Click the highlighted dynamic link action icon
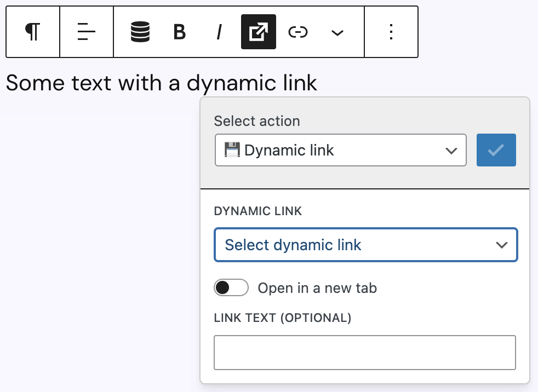Screen dimensions: 538x392 (x=259, y=32)
